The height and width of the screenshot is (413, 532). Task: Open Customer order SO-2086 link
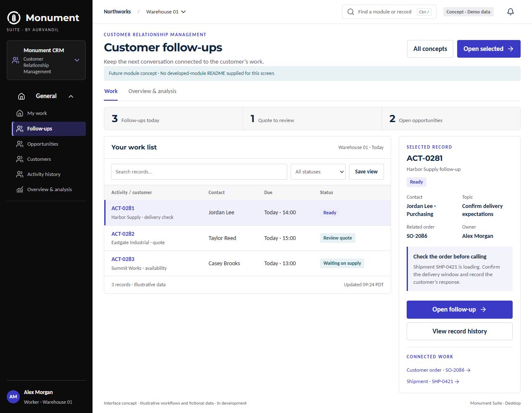point(438,370)
